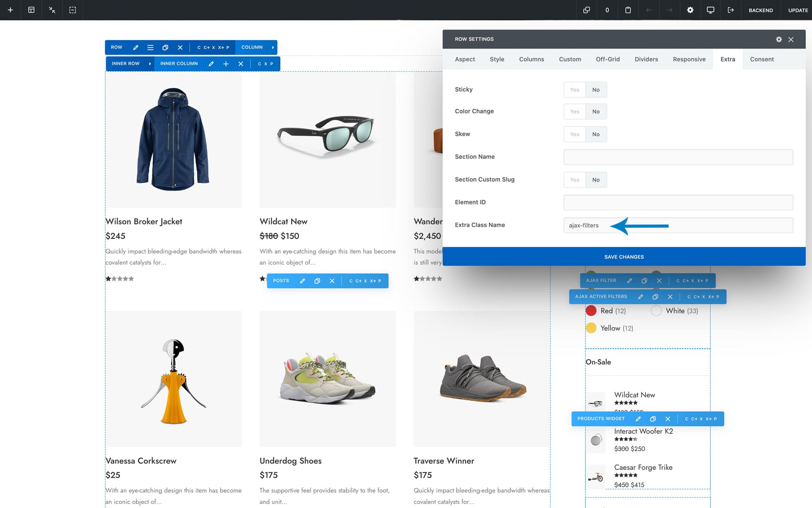Open the templates layout icon in top bar
The width and height of the screenshot is (812, 508).
click(x=31, y=10)
